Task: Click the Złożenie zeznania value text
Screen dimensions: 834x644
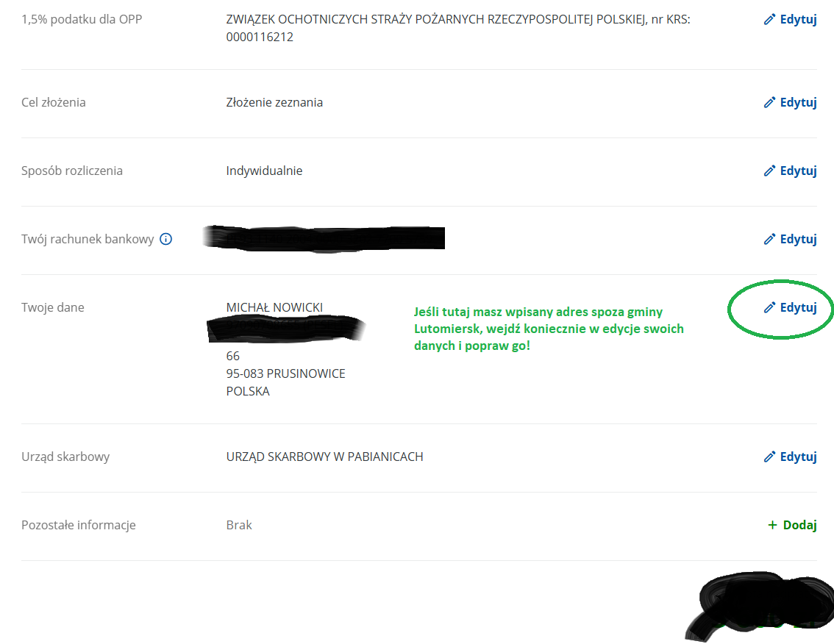Action: [x=274, y=103]
